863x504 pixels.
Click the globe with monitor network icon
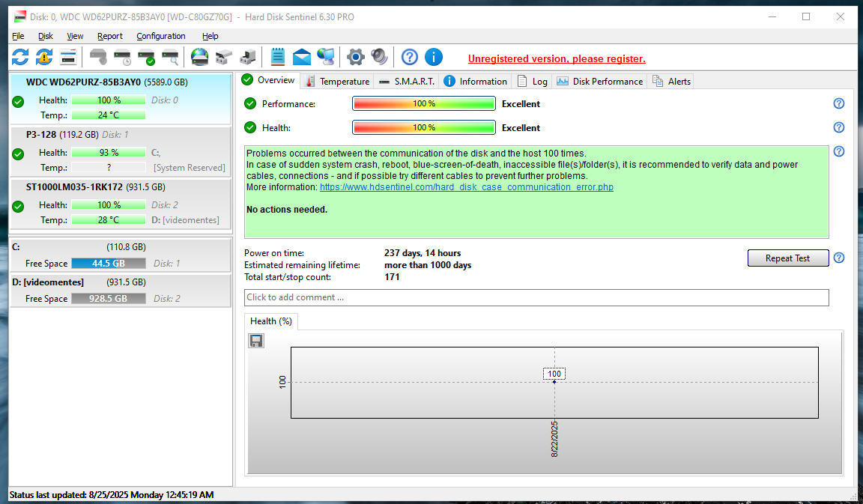(326, 57)
